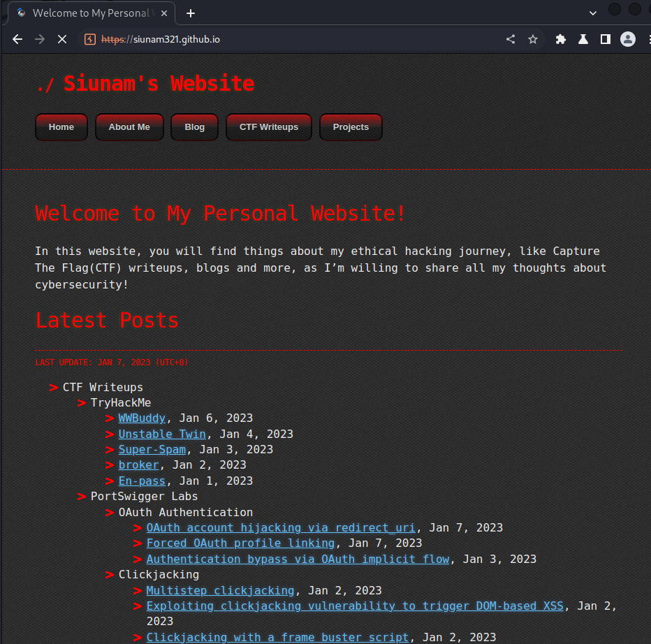Open OAuth account hijacking via redirect_uri link
This screenshot has width=651, height=644.
(x=281, y=528)
